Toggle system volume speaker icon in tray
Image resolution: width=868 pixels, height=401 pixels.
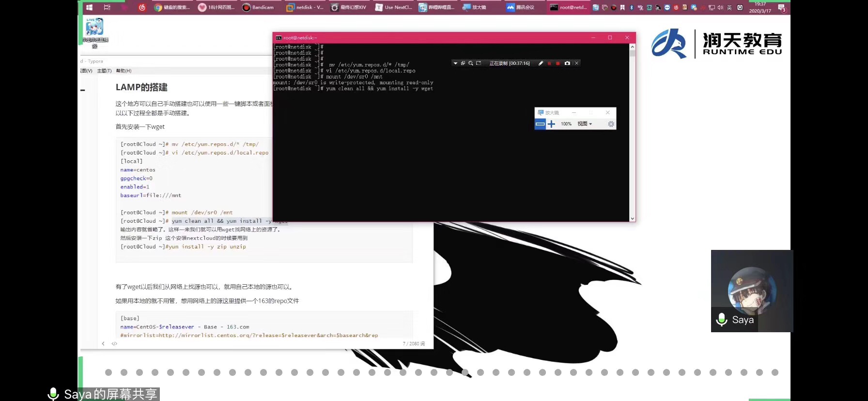tap(720, 7)
